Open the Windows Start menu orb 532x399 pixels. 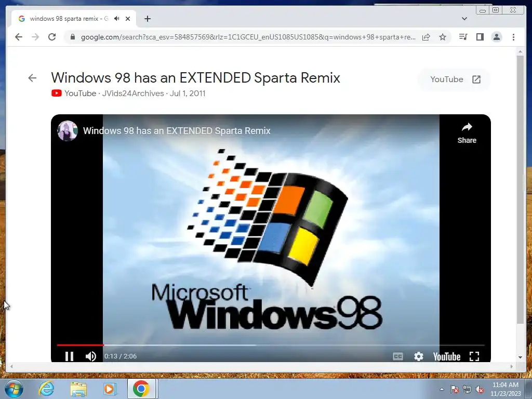coord(14,389)
